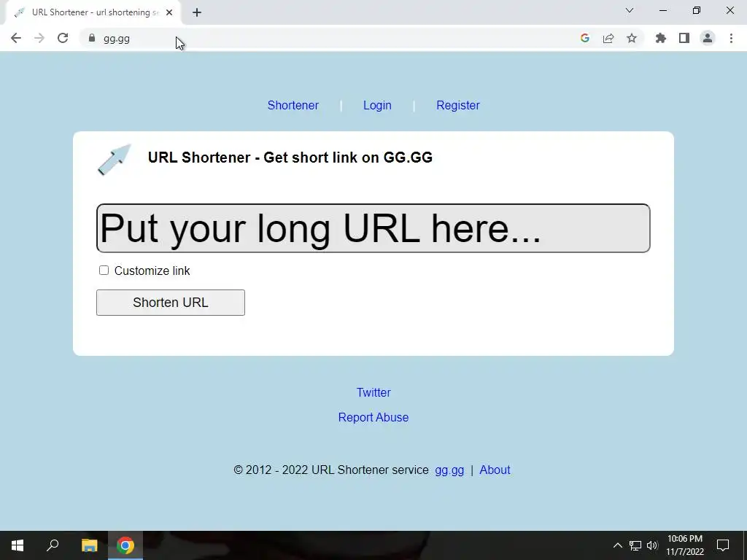Open a new tab with the plus button

197,13
